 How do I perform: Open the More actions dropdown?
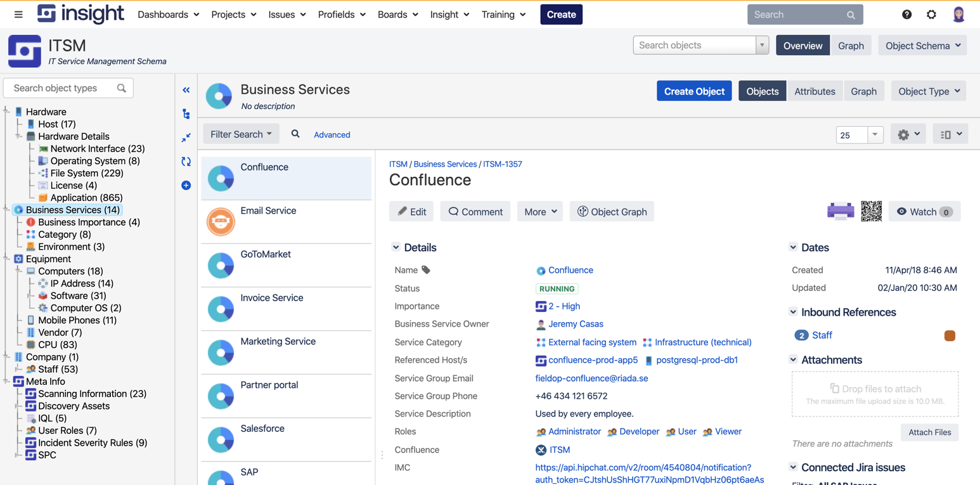[540, 212]
